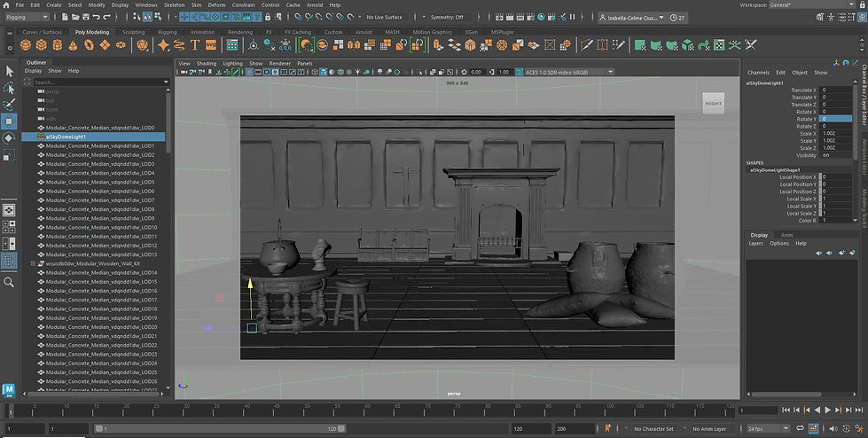Toggle the color management icon beside ACES dropdown
Image resolution: width=868 pixels, height=438 pixels.
[x=520, y=72]
